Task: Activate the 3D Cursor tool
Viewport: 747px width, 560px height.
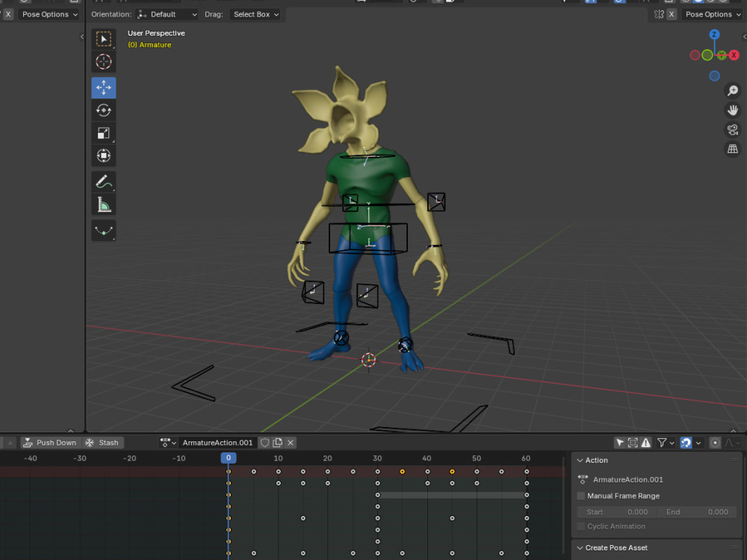Action: pyautogui.click(x=103, y=62)
